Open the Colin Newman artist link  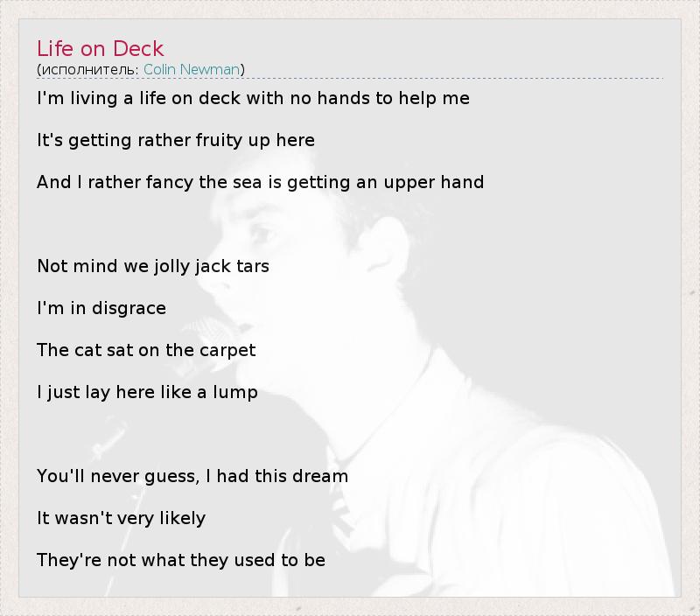pyautogui.click(x=192, y=69)
